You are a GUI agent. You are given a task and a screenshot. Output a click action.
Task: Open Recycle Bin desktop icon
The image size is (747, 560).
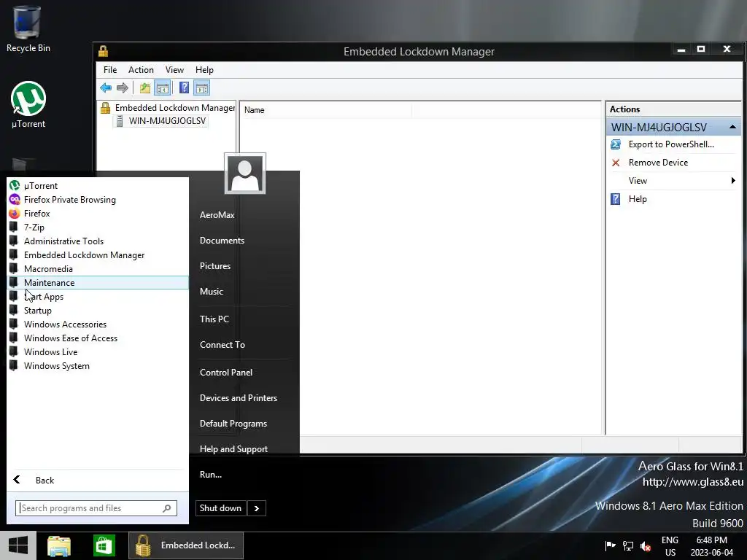point(28,29)
